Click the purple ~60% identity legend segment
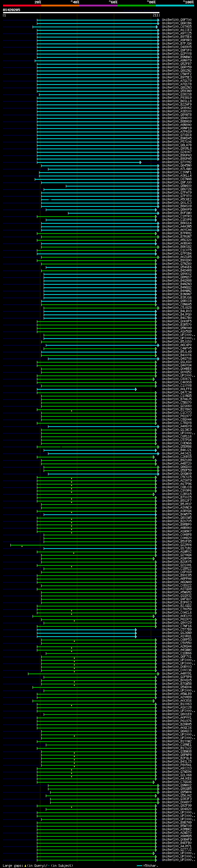Viewport: 197px width, 868px height. point(98,6)
